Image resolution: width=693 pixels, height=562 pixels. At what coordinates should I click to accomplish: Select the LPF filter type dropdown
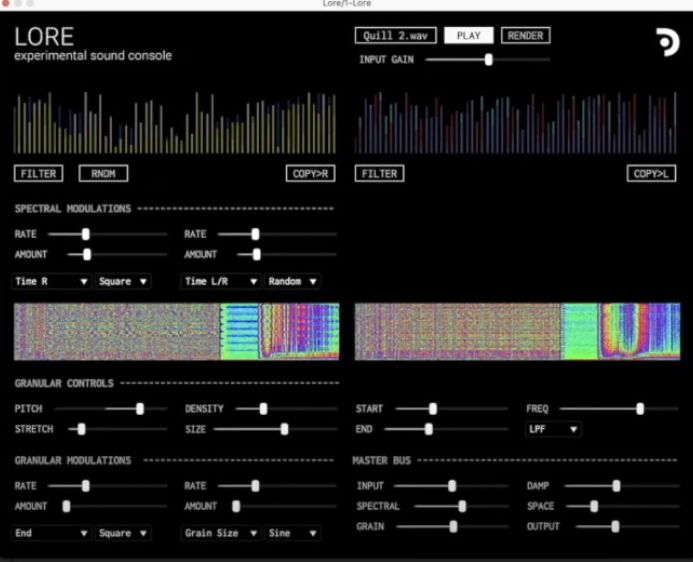[x=554, y=429]
